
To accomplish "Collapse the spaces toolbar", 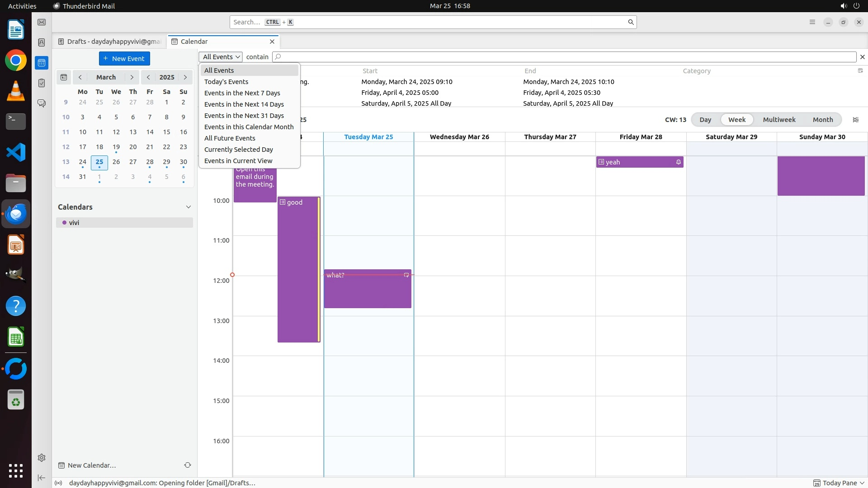I will tap(42, 478).
